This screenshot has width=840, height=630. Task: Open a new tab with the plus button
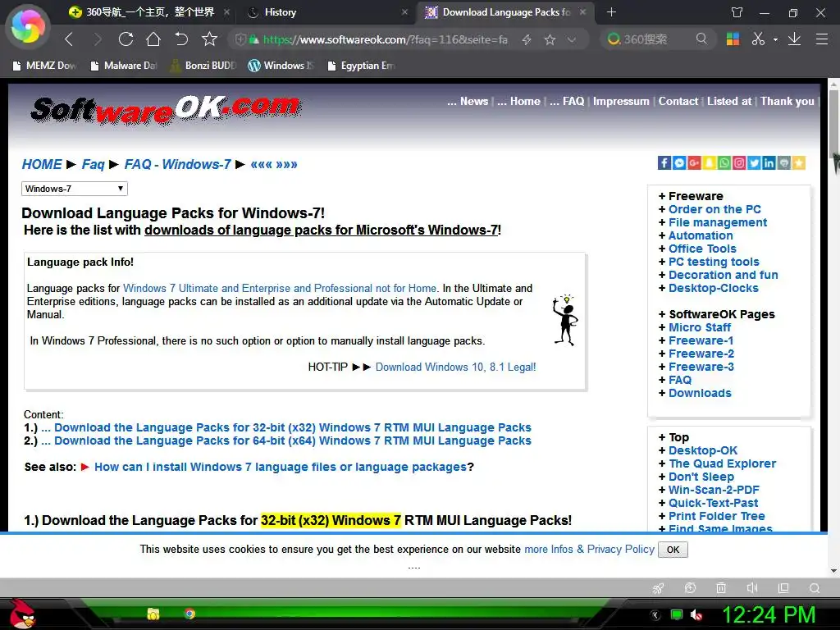pyautogui.click(x=611, y=11)
